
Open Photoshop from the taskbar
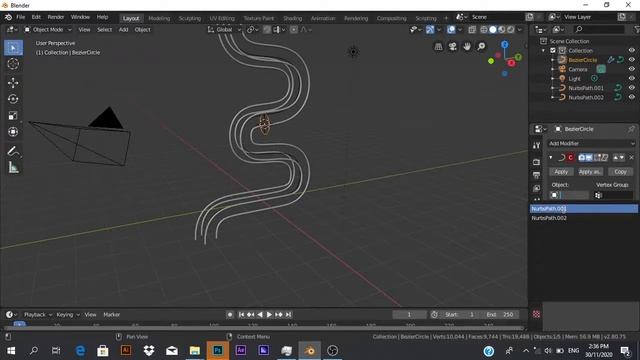click(218, 351)
